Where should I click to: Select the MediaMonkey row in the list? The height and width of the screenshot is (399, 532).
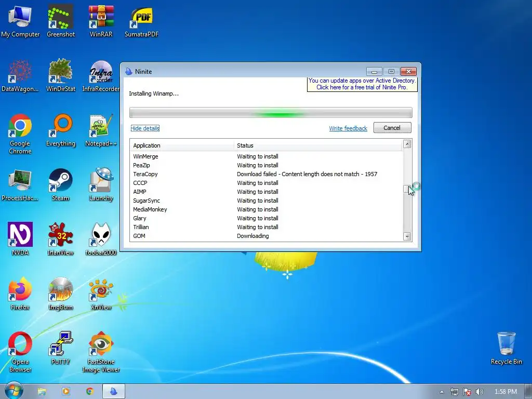pos(267,209)
